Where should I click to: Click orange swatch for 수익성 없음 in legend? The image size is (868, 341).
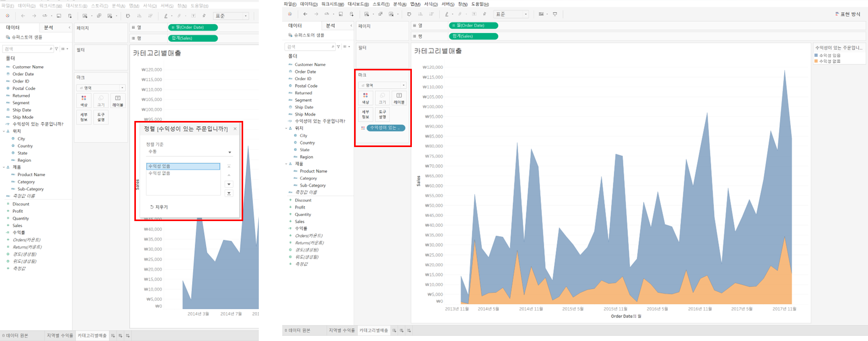point(816,61)
